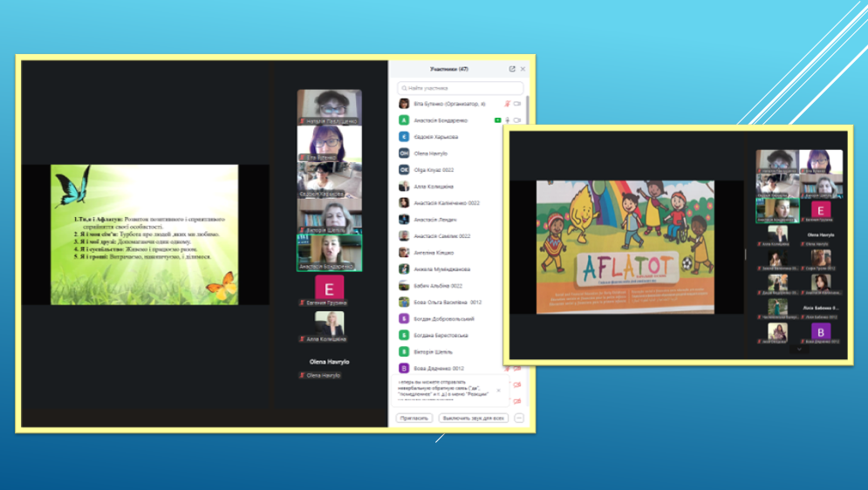Select Olena Havrylo's OH avatar in list

tap(404, 153)
